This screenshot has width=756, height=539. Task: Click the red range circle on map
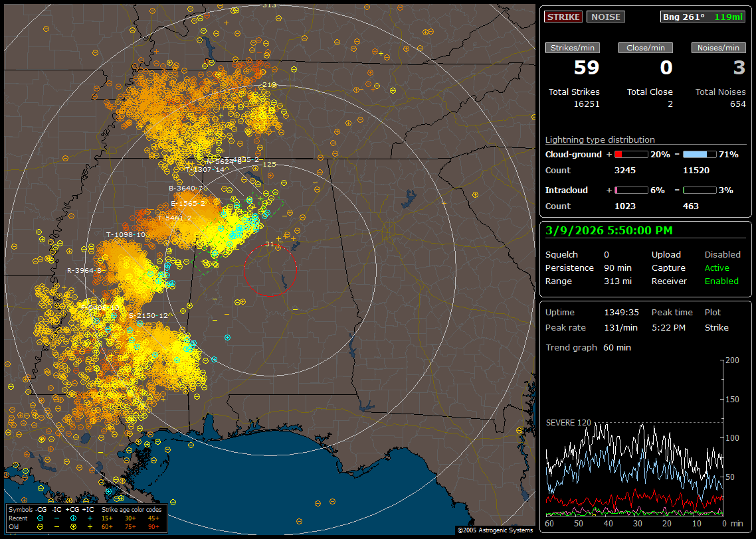(270, 269)
